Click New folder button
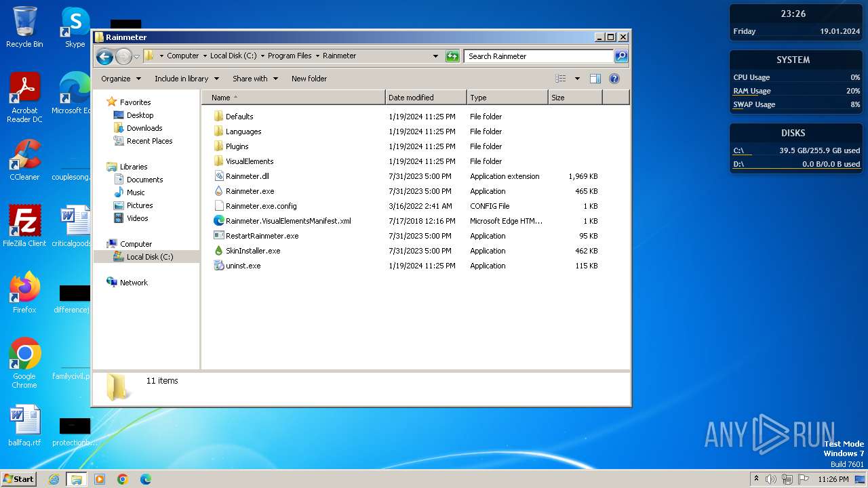Viewport: 868px width, 488px height. click(309, 79)
